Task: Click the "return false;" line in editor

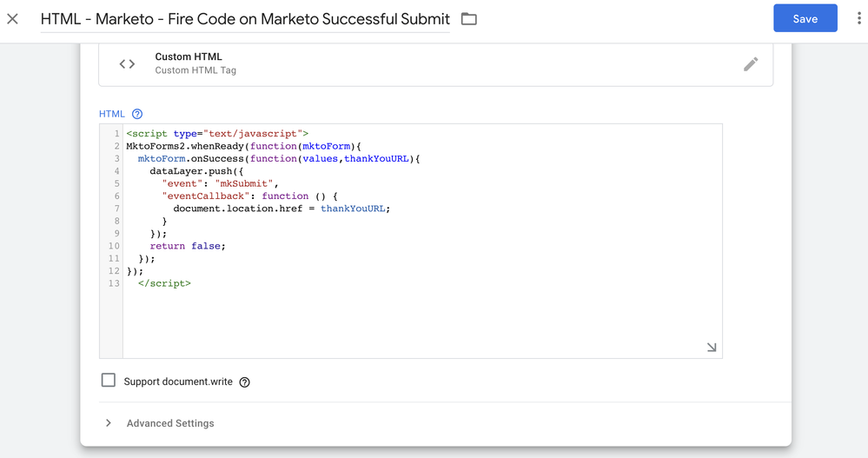Action: point(188,246)
